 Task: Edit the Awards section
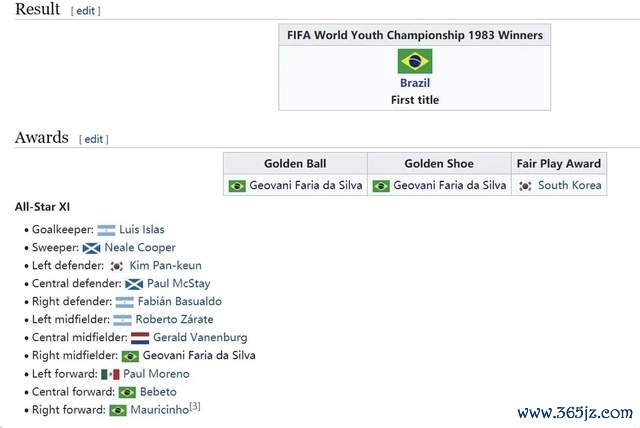click(93, 140)
